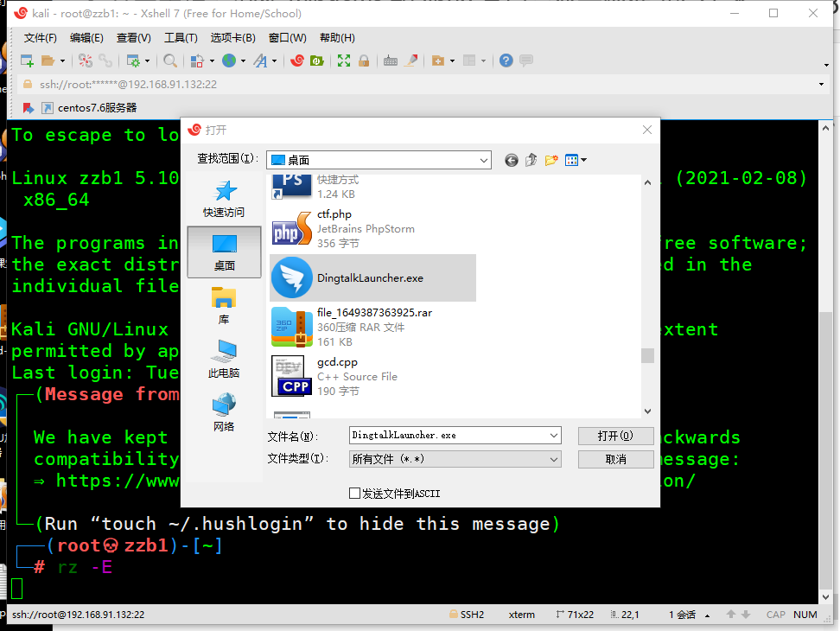
Task: Expand the file name combo box arrow
Action: point(554,436)
